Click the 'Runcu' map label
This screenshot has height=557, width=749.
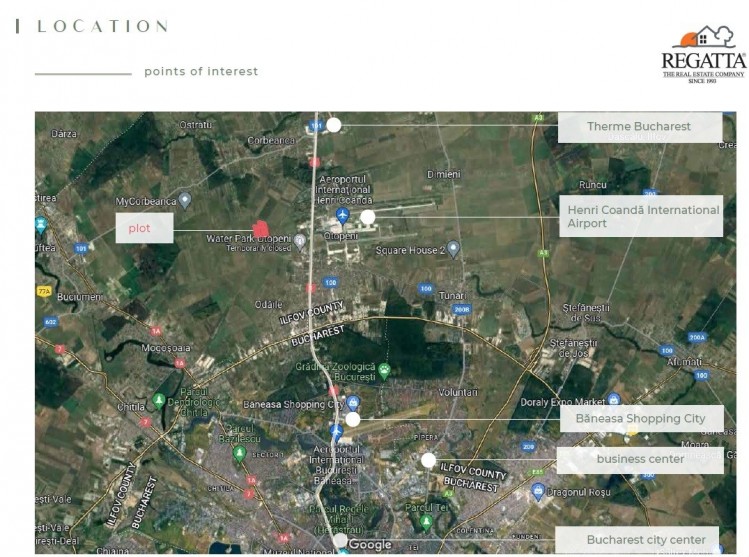pos(593,185)
